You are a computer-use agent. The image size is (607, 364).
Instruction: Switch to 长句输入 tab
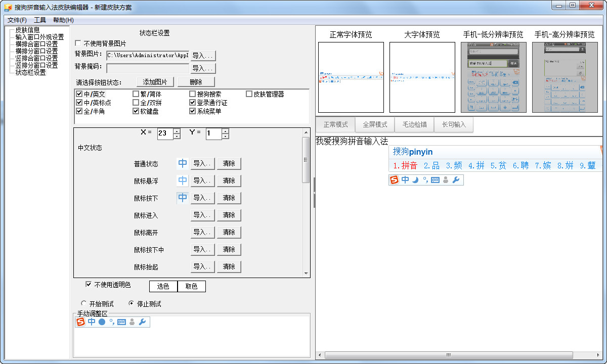click(x=454, y=124)
